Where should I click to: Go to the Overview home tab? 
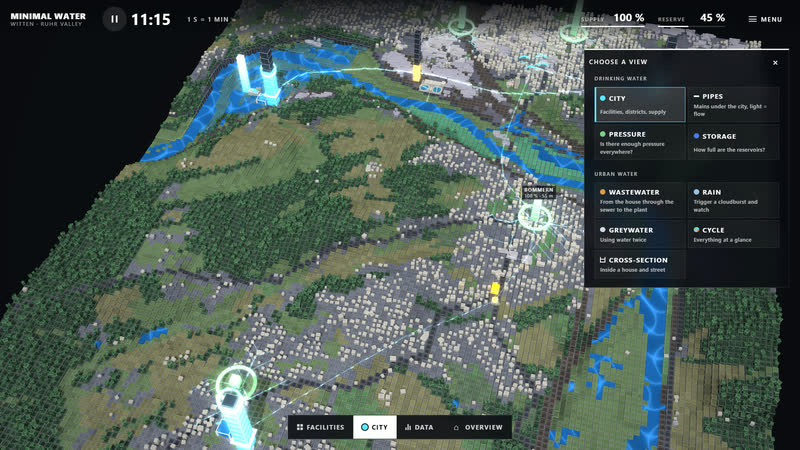coord(478,427)
